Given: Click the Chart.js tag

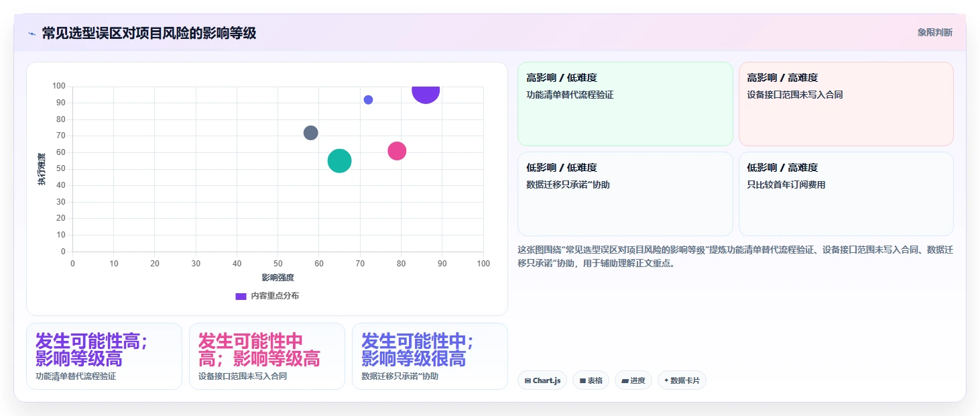Looking at the screenshot, I should 542,380.
